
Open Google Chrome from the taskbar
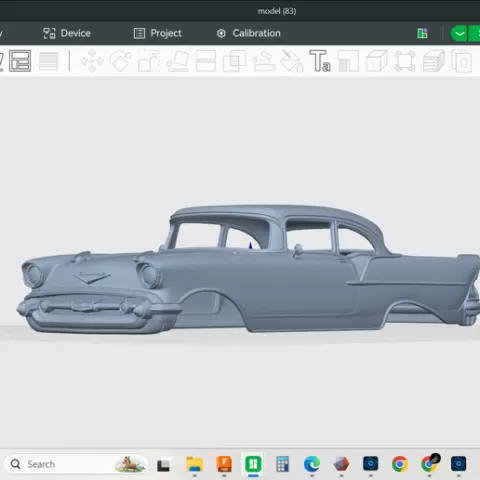pos(400,464)
